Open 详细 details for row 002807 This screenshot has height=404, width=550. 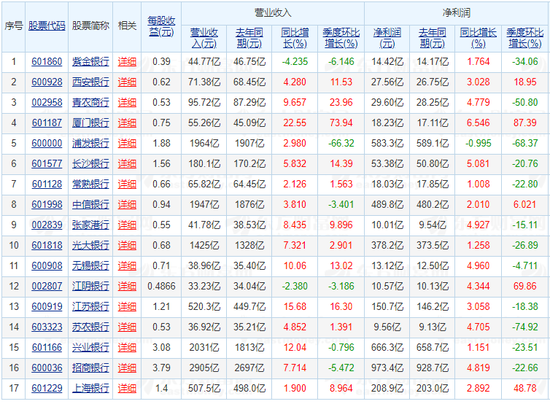[x=127, y=286]
